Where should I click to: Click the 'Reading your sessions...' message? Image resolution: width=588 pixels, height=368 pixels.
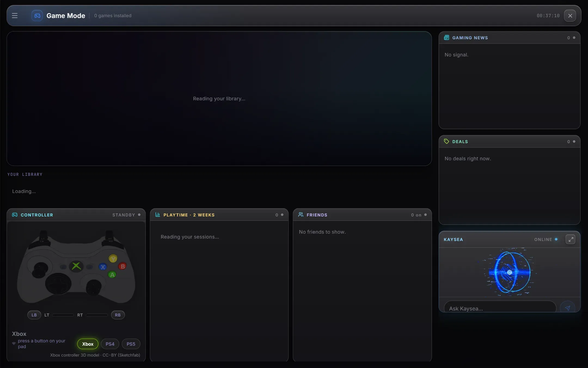[x=190, y=237]
